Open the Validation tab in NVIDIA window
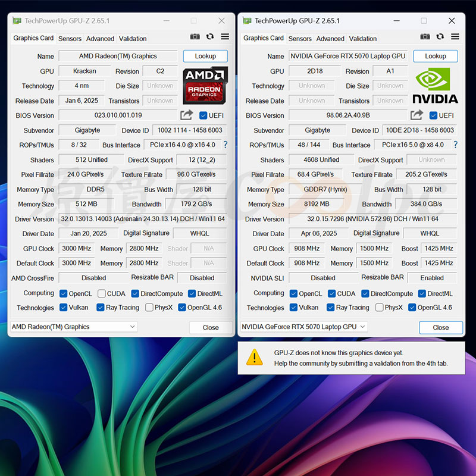This screenshot has height=476, width=476. (x=363, y=39)
